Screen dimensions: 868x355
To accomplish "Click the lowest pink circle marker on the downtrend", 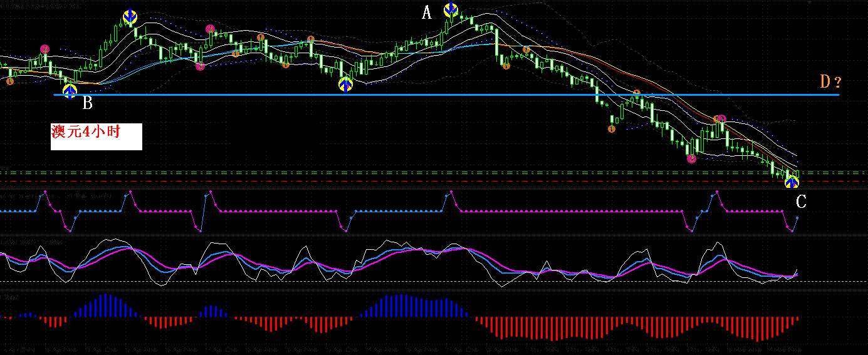I will [691, 158].
